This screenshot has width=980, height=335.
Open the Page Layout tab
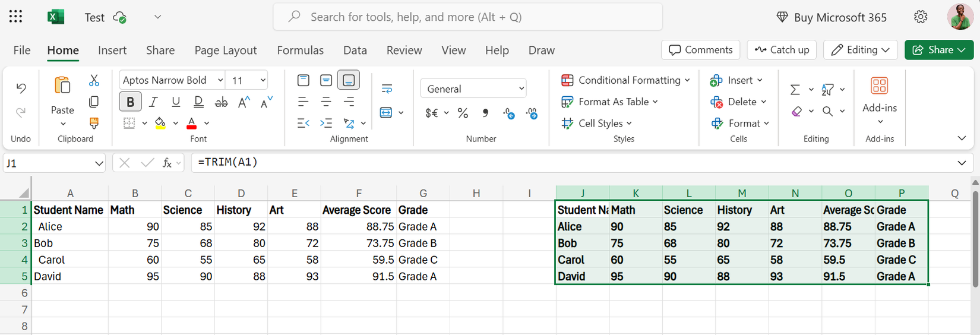tap(226, 50)
